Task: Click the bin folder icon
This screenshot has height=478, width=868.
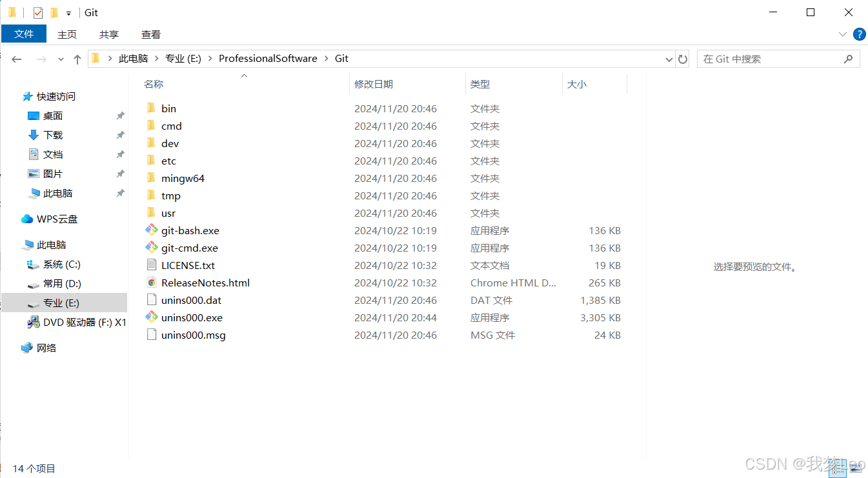Action: (x=151, y=108)
